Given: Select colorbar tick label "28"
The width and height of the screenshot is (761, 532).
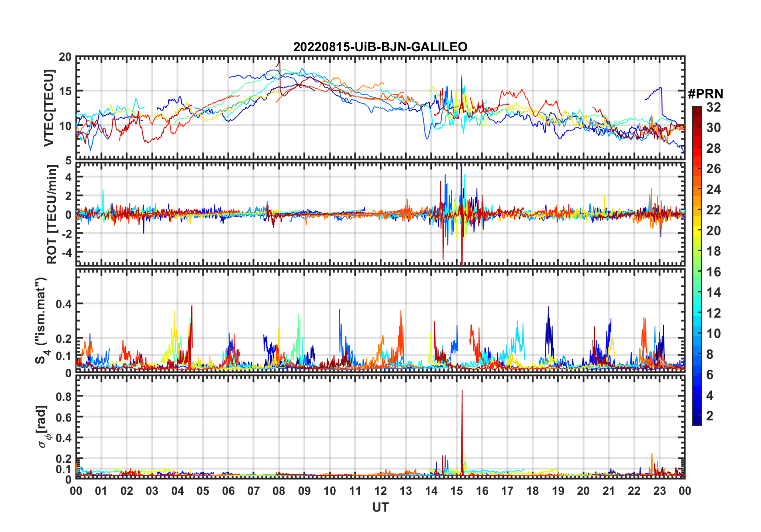Looking at the screenshot, I should point(713,148).
